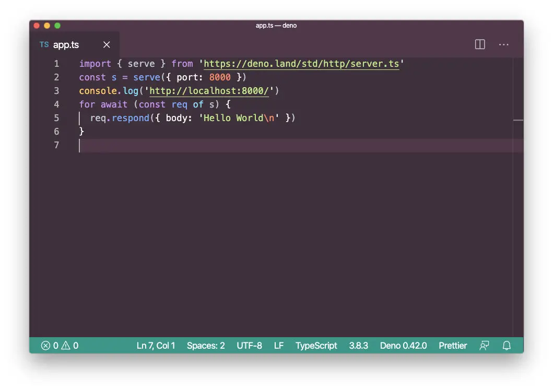Follow the http://localhost:8000/ link
Image resolution: width=553 pixels, height=392 pixels.
click(209, 91)
